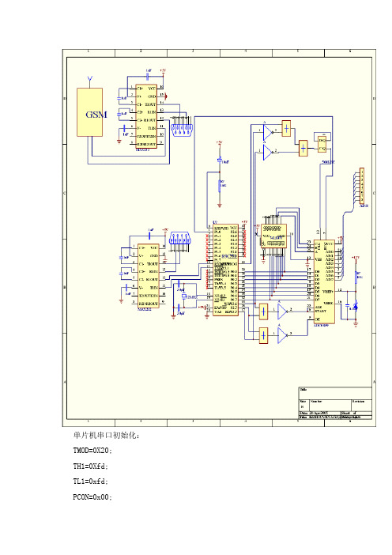Screen dimensions: 392x555
Task: Click the central microcontroller chip
Action: tap(226, 270)
